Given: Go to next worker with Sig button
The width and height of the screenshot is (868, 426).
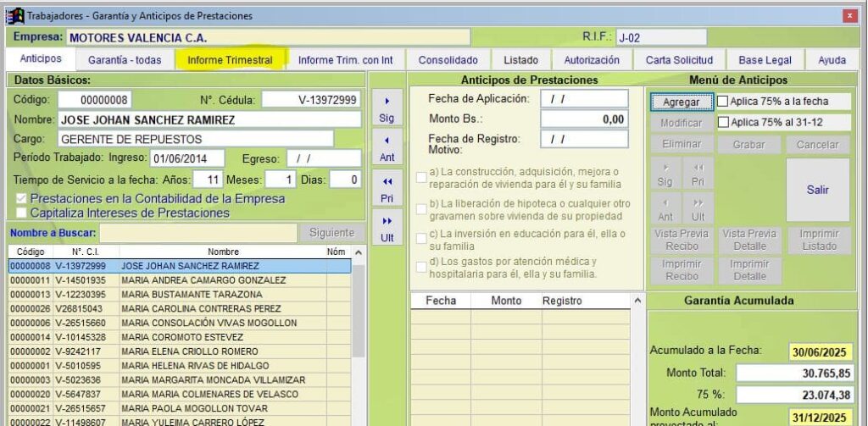Looking at the screenshot, I should click(387, 109).
